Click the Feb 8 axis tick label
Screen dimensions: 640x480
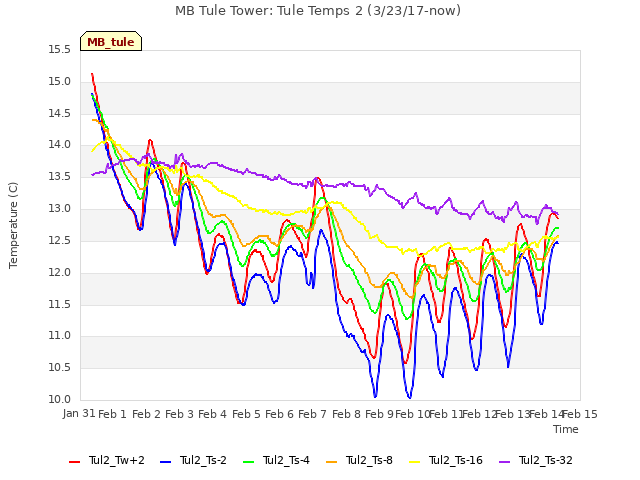(347, 414)
